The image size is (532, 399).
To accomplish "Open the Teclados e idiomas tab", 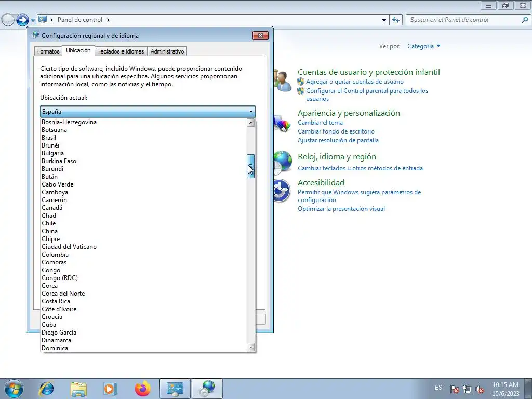I will pos(121,51).
